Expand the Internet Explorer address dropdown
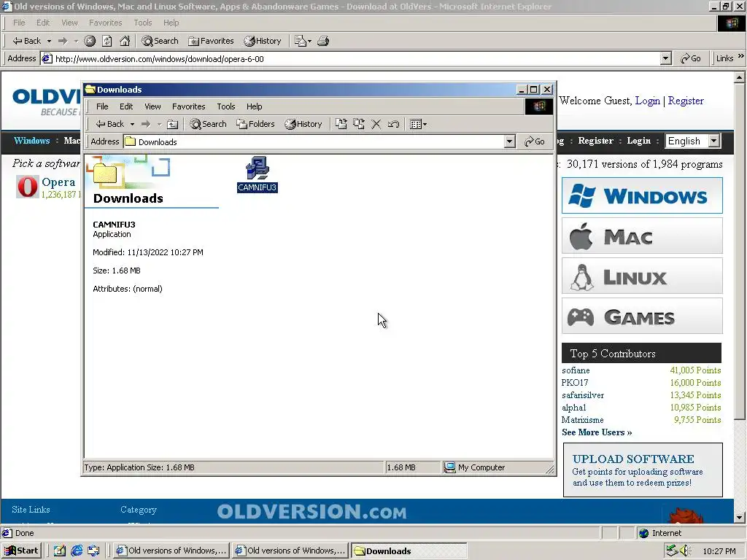 [666, 58]
